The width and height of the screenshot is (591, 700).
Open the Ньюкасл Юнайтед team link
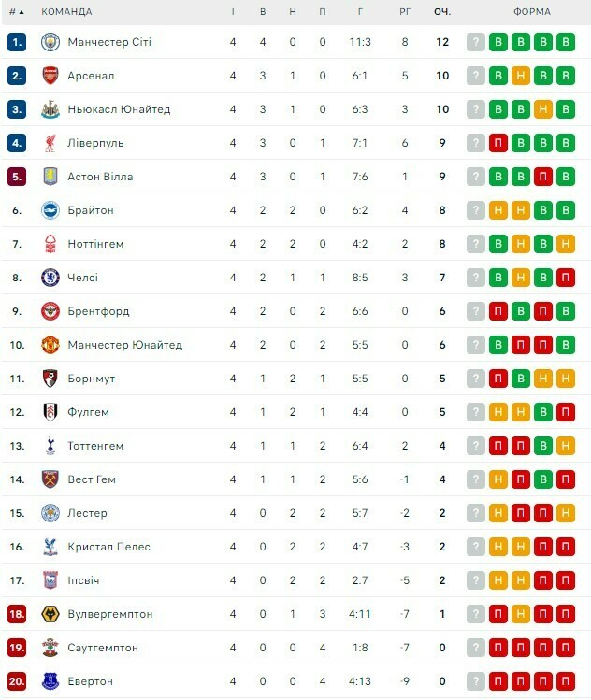pos(119,109)
